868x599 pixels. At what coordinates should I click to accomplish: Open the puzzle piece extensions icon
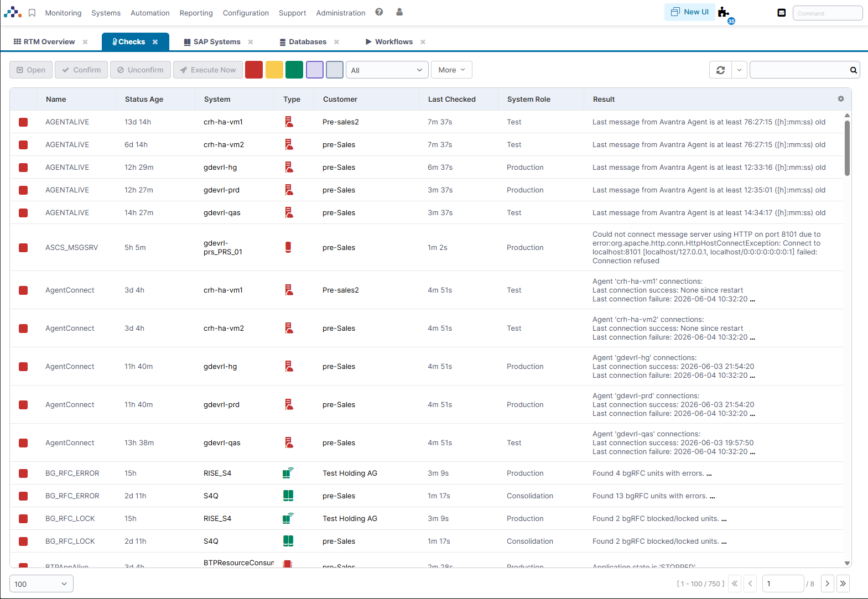724,12
